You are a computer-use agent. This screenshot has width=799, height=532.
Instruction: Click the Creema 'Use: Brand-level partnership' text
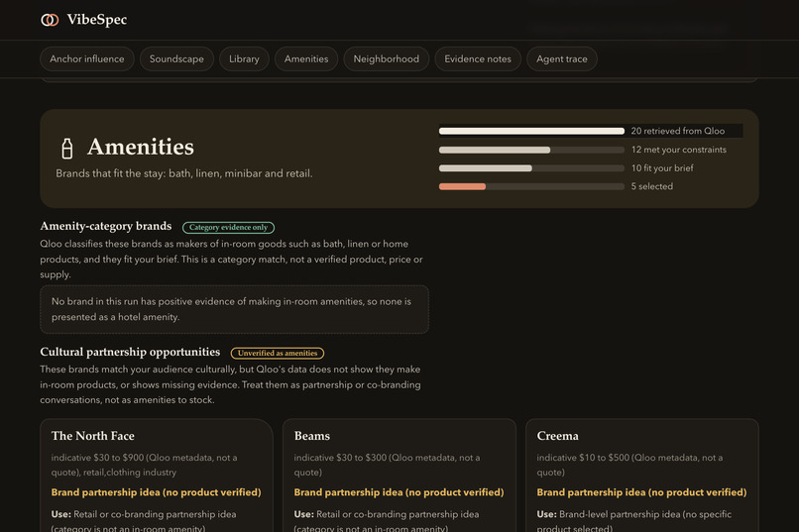pyautogui.click(x=633, y=520)
